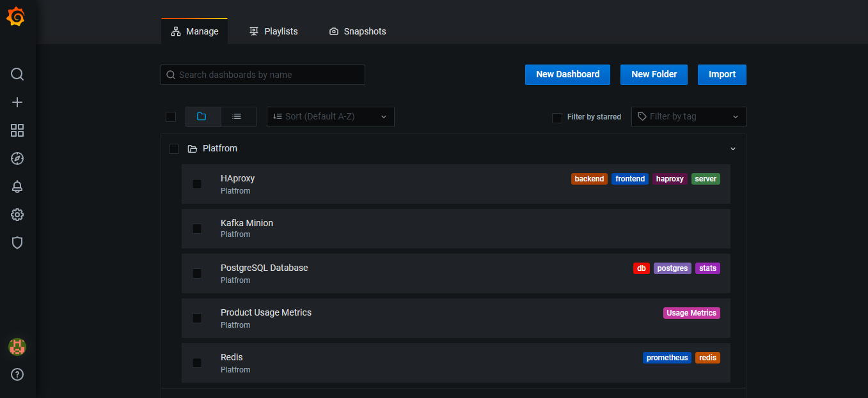This screenshot has height=398, width=868.
Task: Click the db tag on PostgreSQL Database
Action: tap(642, 268)
